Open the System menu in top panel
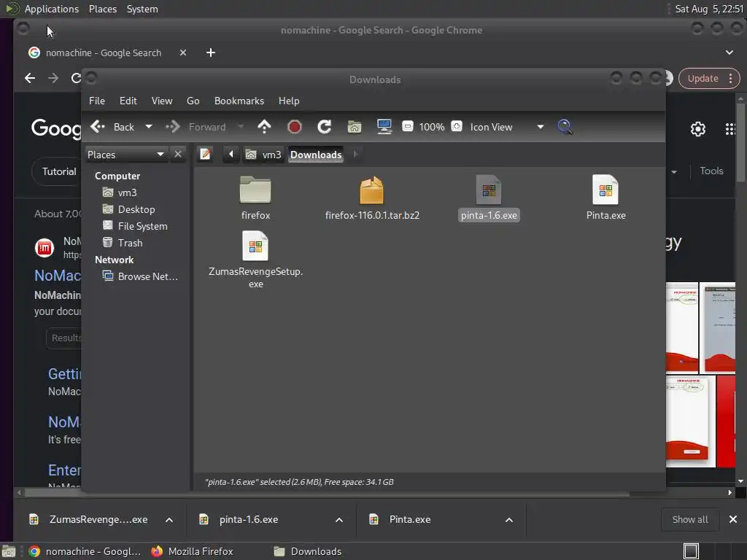747x560 pixels. coord(142,9)
